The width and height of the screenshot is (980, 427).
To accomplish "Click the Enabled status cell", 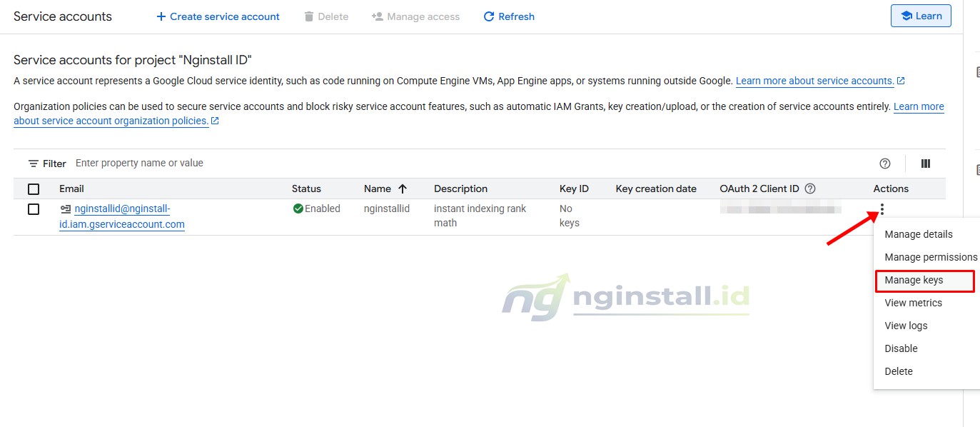I will (x=317, y=209).
